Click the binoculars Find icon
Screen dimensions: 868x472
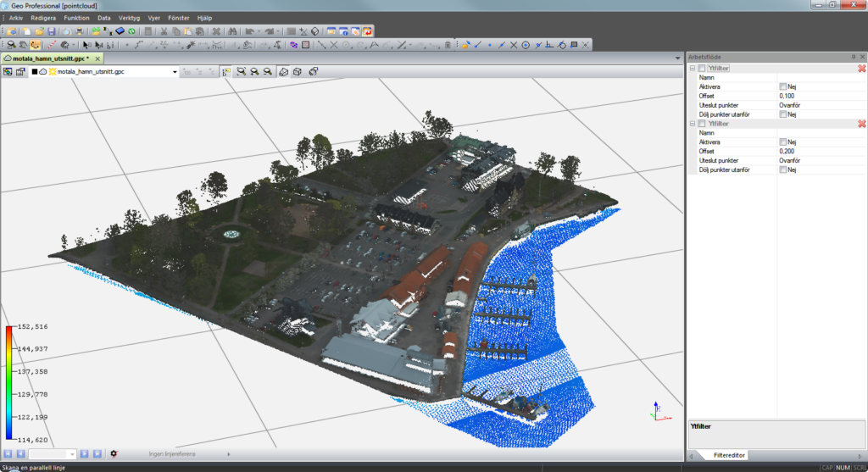[231, 31]
